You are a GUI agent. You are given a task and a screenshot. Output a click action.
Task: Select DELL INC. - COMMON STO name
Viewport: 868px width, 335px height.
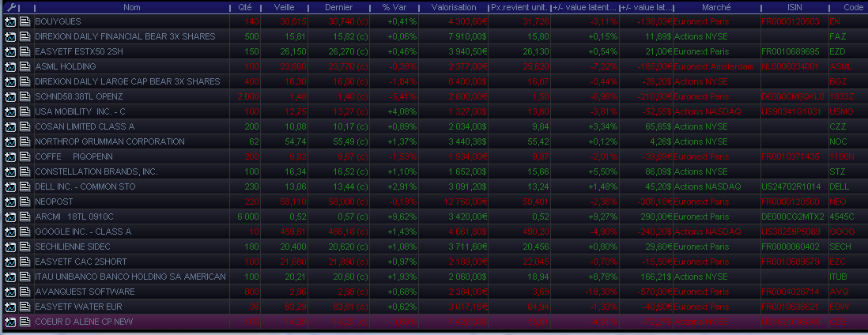click(85, 186)
